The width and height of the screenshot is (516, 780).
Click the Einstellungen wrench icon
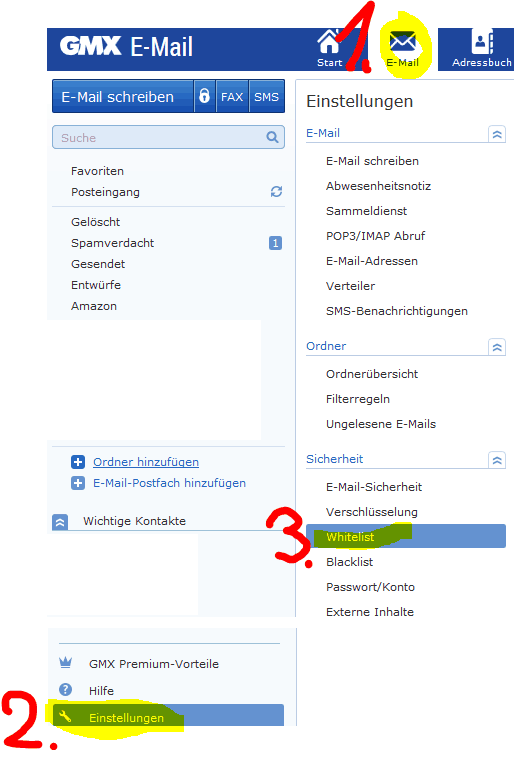65,716
